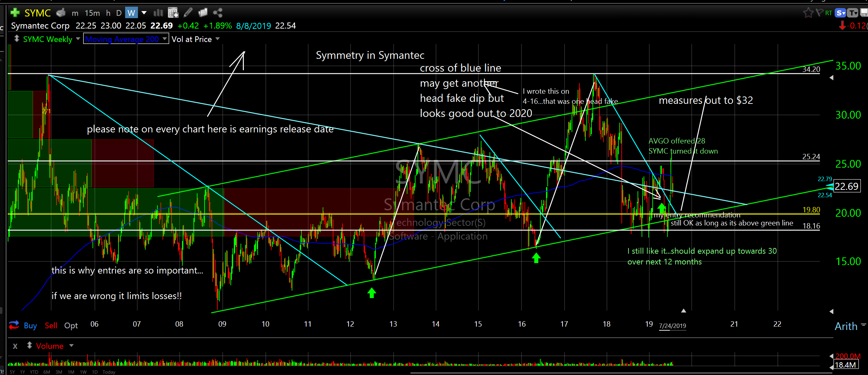Viewport: 868px width, 375px height.
Task: Click the blue S dropdown swatch button
Action: pos(841,13)
